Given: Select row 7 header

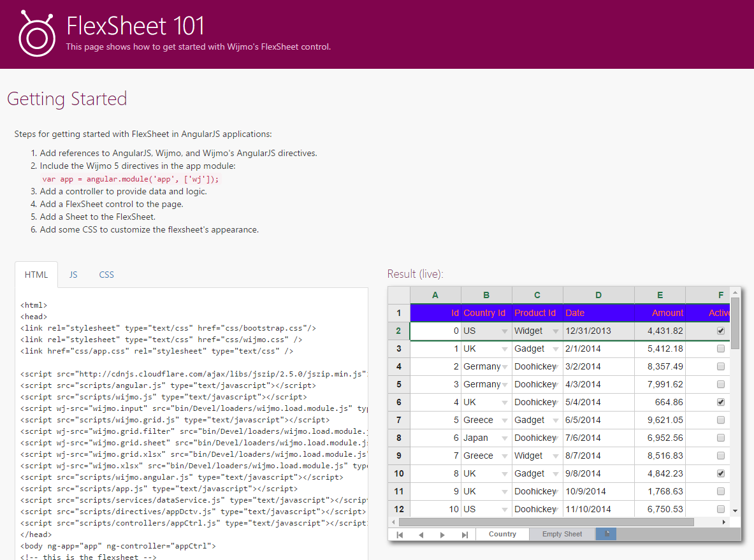Looking at the screenshot, I should (x=398, y=420).
